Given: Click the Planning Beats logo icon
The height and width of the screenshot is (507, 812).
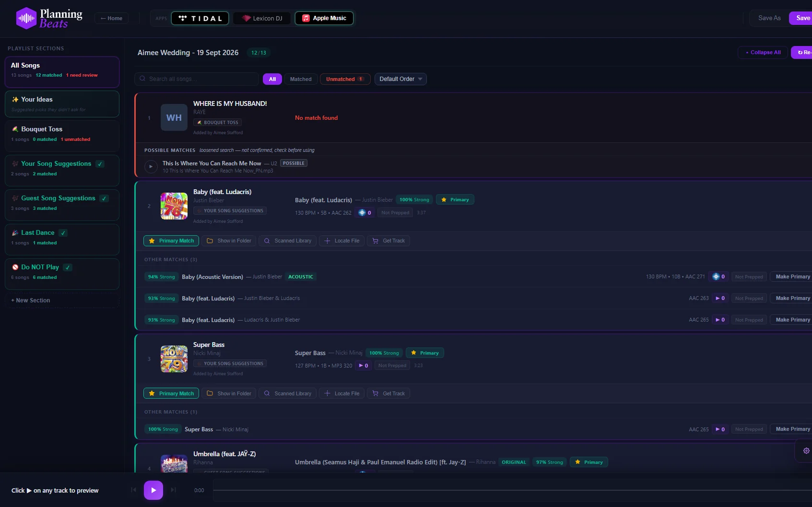Looking at the screenshot, I should point(26,18).
